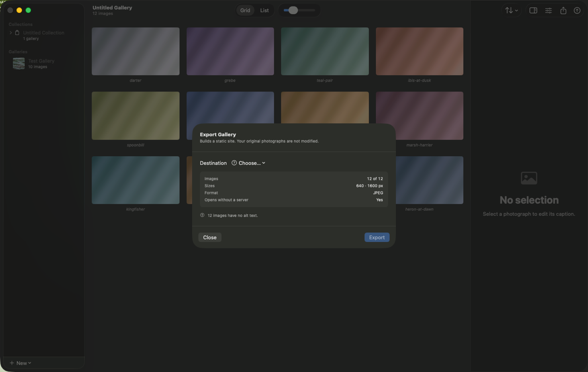Switch to Grid view
Viewport: 588px width, 372px height.
pos(245,10)
